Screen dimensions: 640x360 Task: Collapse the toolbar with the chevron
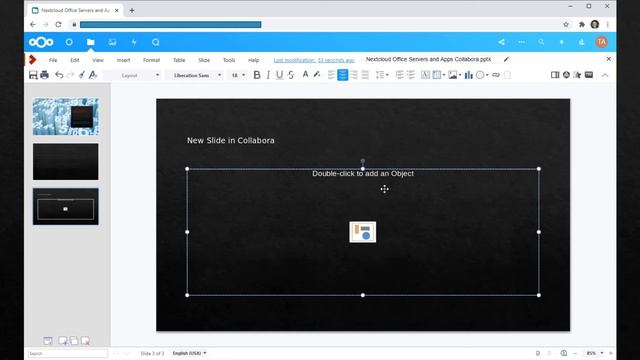coord(605,75)
